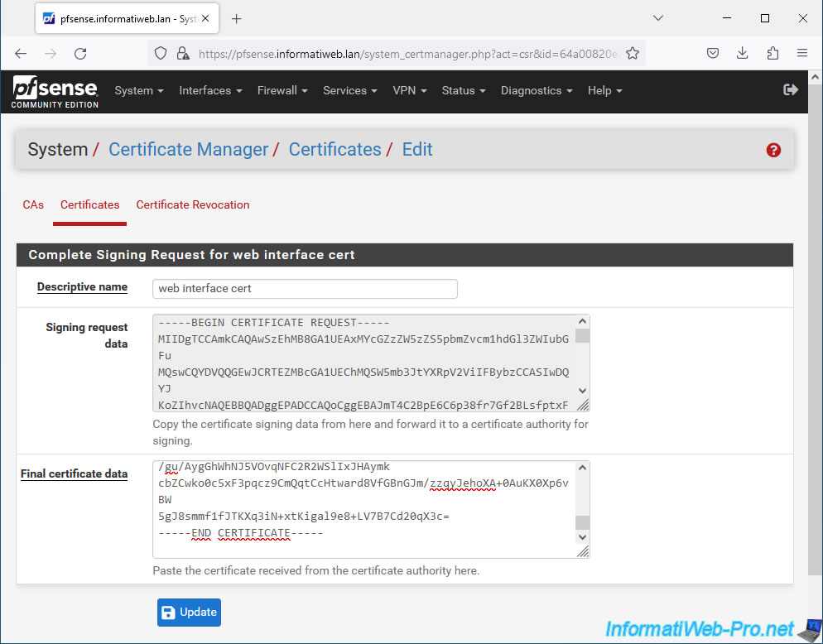Click the down arrow of the final certificate scrollbar
This screenshot has width=823, height=644.
point(582,537)
